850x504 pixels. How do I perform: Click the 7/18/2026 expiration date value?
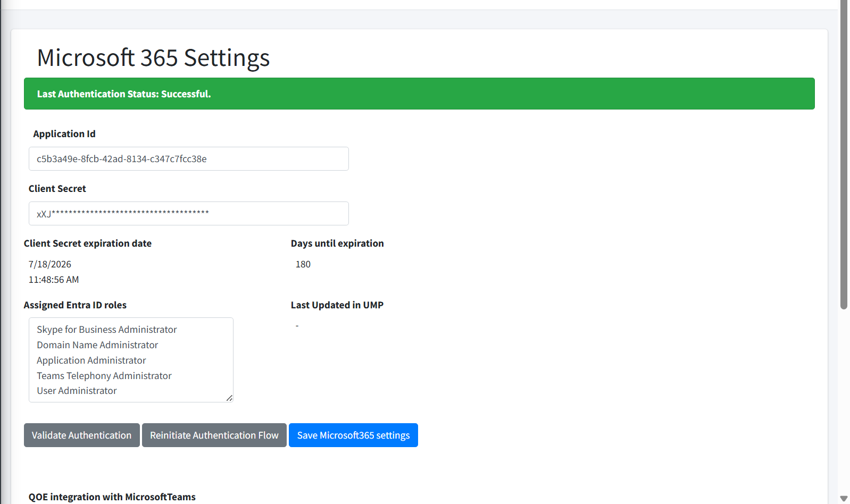(50, 264)
